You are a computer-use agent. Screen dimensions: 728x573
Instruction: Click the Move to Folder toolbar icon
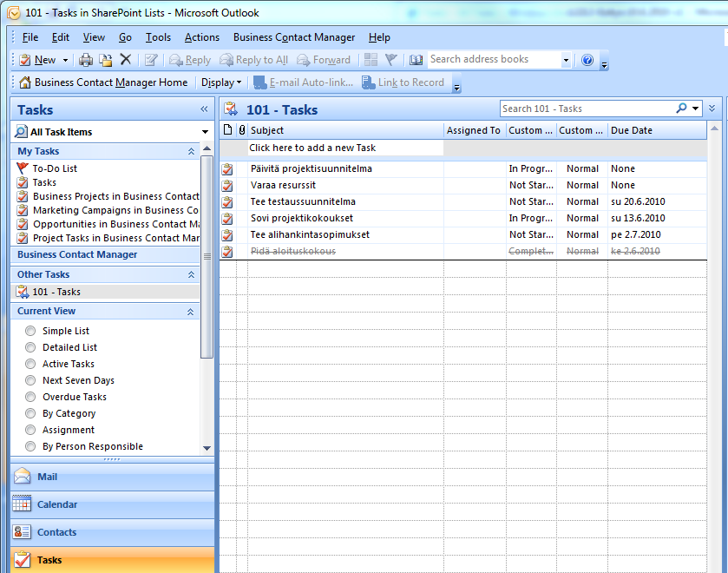coord(105,60)
